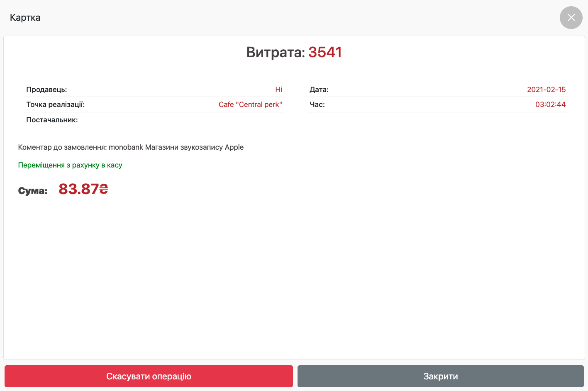Click green Переміщення з рахунку в касу text
This screenshot has width=588, height=391.
[70, 165]
